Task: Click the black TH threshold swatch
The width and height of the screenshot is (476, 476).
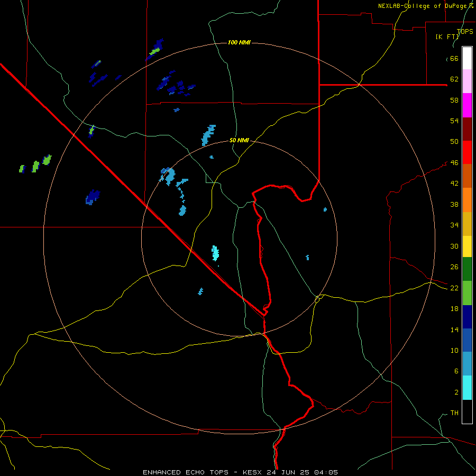Action: (467, 411)
